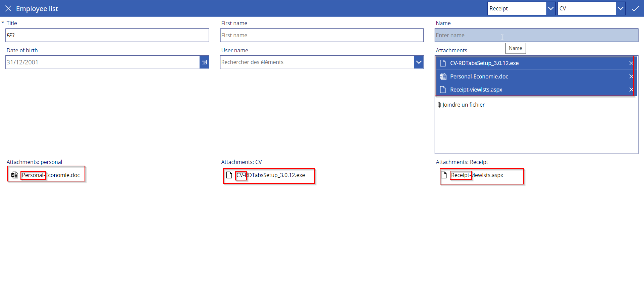Image resolution: width=644 pixels, height=281 pixels.
Task: Focus the Enter name input field
Action: coord(536,35)
